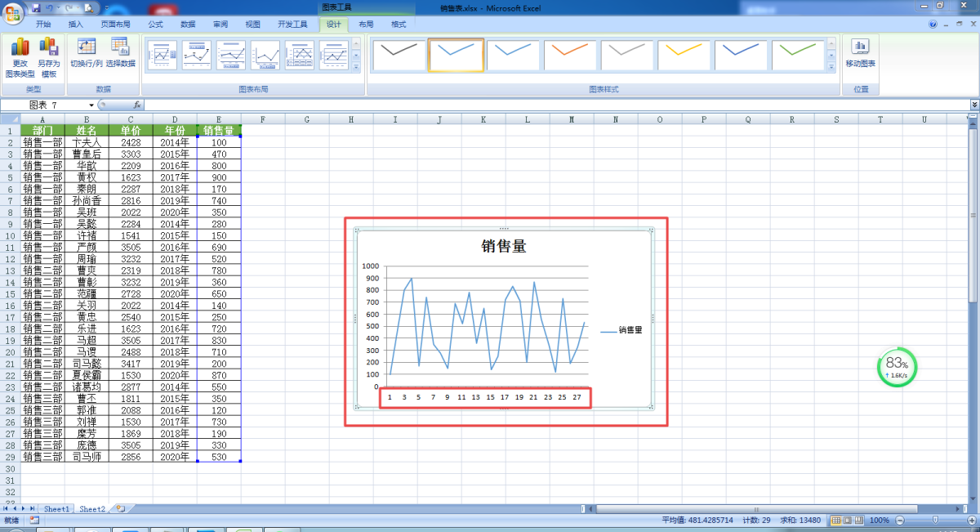Switch to Normal view in status bar
Image resolution: width=980 pixels, height=532 pixels.
click(836, 521)
